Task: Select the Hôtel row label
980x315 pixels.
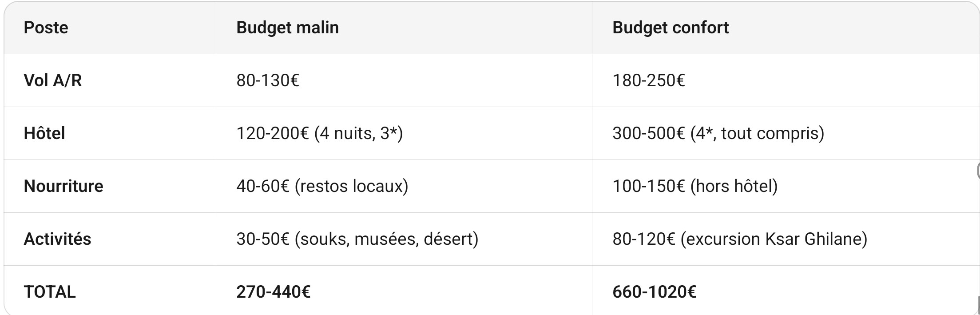Action: pyautogui.click(x=44, y=133)
